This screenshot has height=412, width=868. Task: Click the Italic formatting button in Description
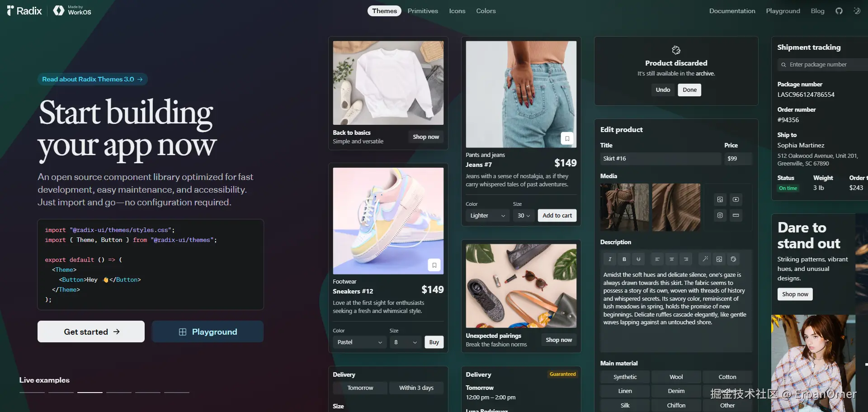610,259
